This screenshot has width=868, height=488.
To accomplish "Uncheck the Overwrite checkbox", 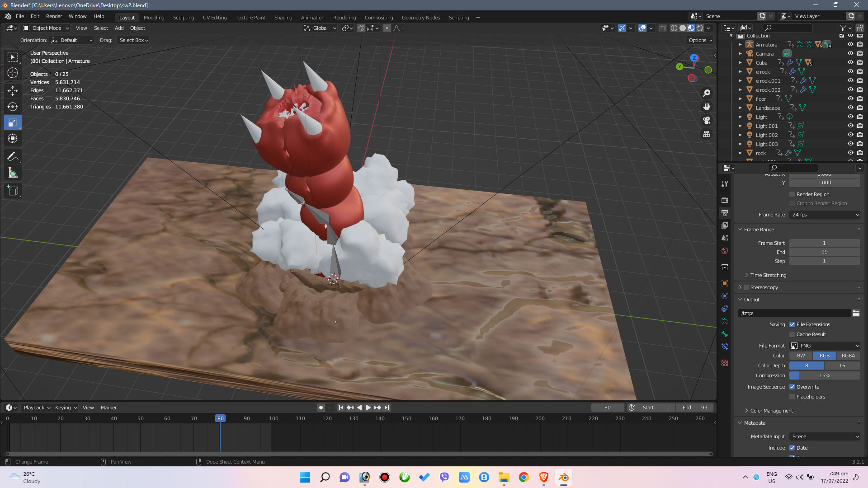I will click(792, 387).
